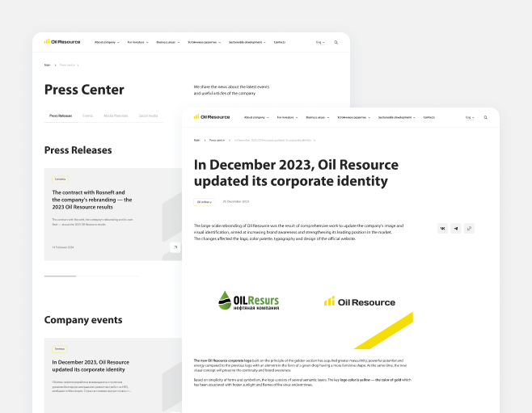This screenshot has height=413, width=532.
Task: Expand Sustainable development menu on the article page
Action: (x=397, y=118)
